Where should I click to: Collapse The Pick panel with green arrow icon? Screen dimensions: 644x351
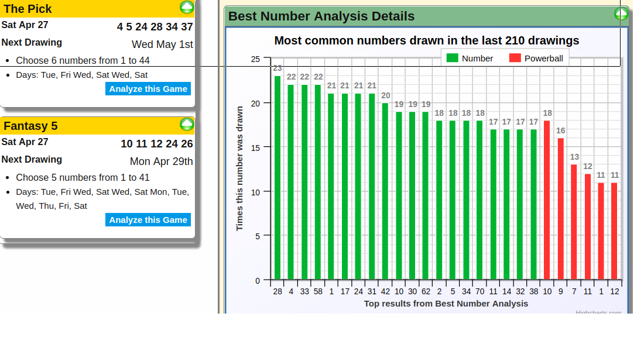click(187, 7)
